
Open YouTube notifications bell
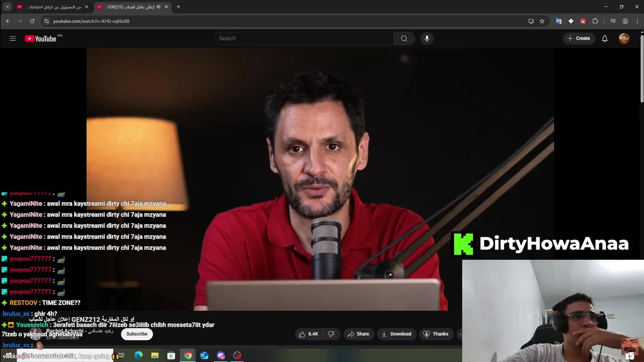(605, 38)
